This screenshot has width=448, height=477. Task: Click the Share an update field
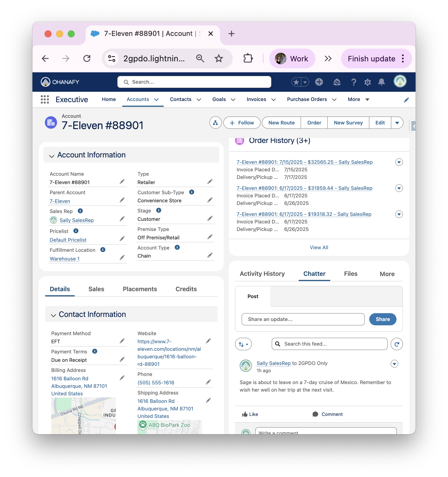[303, 319]
